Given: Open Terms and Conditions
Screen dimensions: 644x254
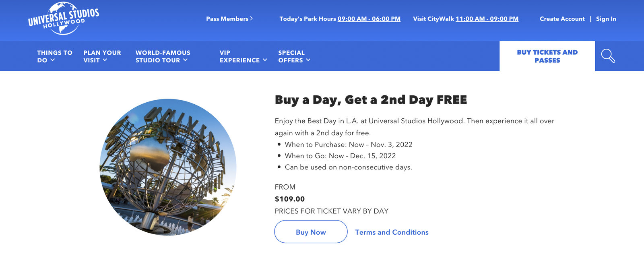Looking at the screenshot, I should tap(392, 232).
